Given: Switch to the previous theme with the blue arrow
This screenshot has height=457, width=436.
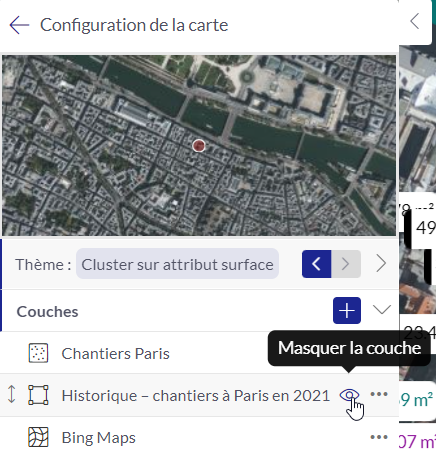Looking at the screenshot, I should (x=316, y=264).
